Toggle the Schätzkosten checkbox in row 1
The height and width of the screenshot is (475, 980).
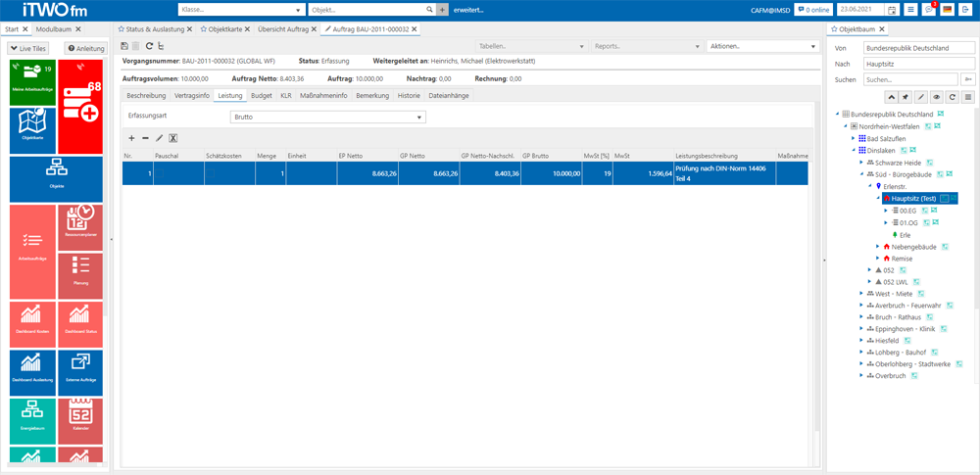[211, 173]
